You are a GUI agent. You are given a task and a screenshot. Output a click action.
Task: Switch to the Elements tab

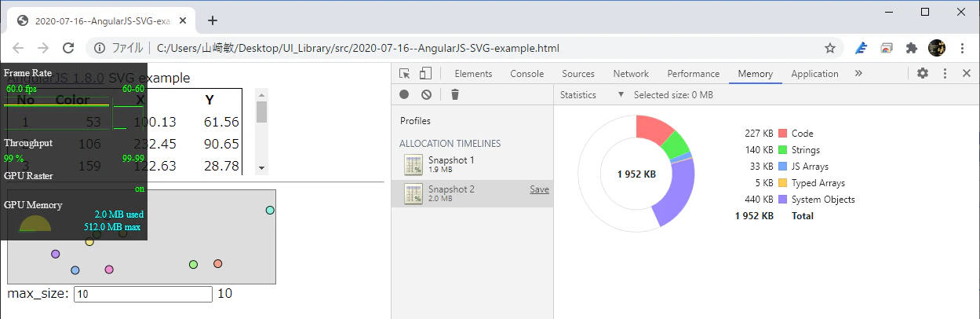[473, 74]
